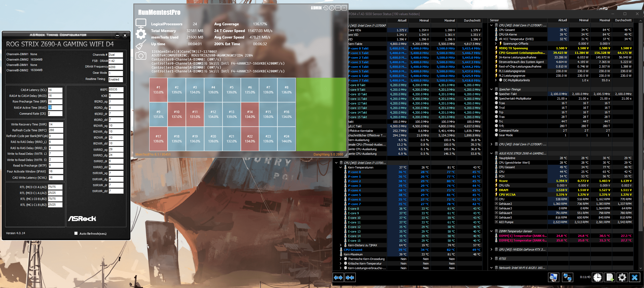
Task: Select the AIO Pumpe fan row
Action: pyautogui.click(x=564, y=222)
